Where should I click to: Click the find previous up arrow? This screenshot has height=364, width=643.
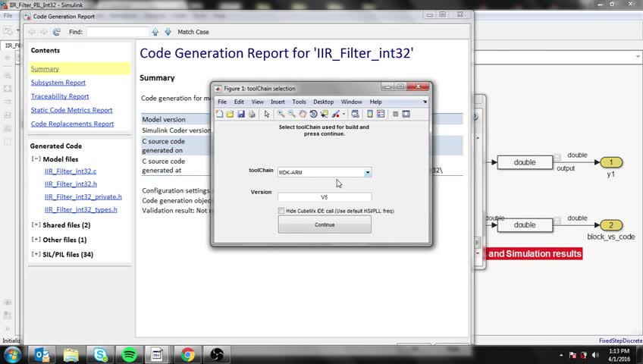point(155,32)
